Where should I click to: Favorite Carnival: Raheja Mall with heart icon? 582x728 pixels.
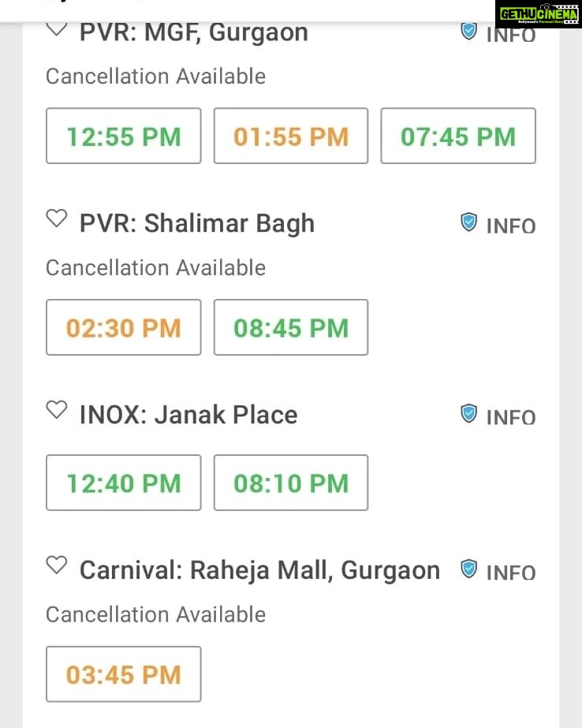pos(57,565)
